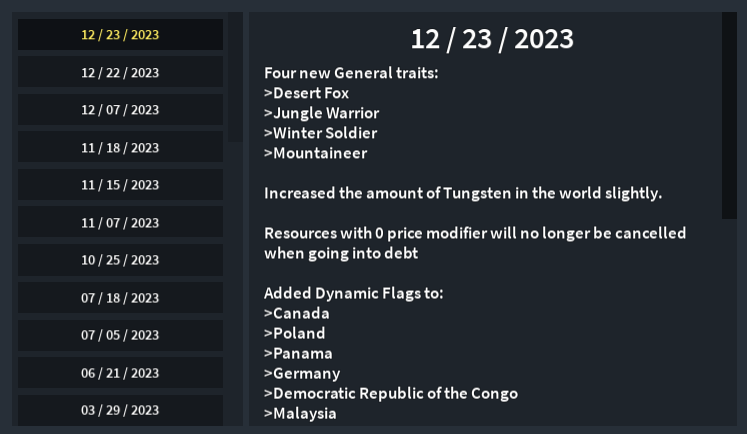The image size is (747, 434).
Task: Click the Added Dynamic Flags line
Action: click(353, 293)
